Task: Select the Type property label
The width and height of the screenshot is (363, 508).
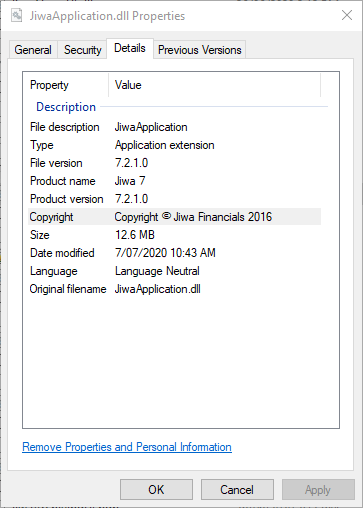Action: (x=42, y=145)
